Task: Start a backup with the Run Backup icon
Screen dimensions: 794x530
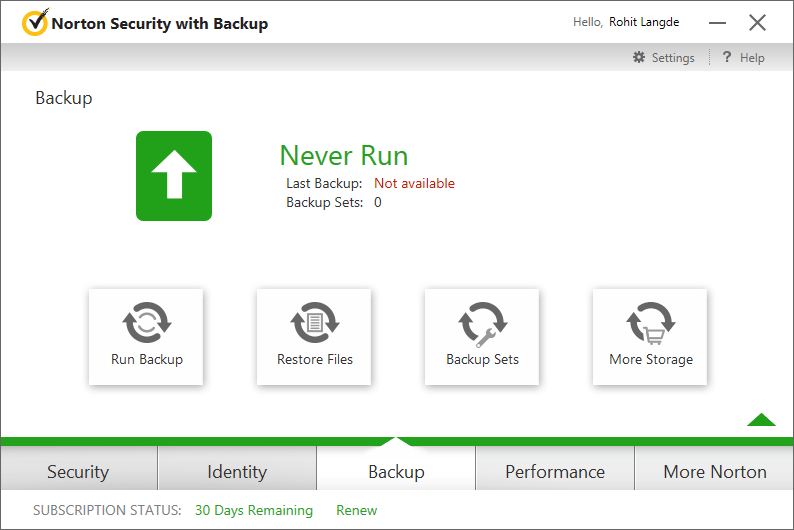Action: pos(146,322)
